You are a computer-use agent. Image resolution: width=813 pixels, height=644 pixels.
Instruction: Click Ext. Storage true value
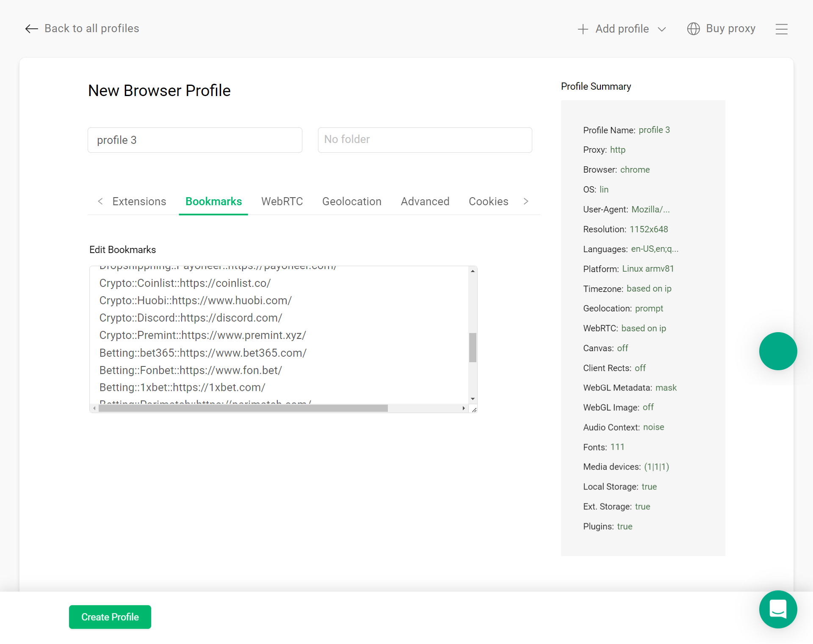click(x=643, y=506)
